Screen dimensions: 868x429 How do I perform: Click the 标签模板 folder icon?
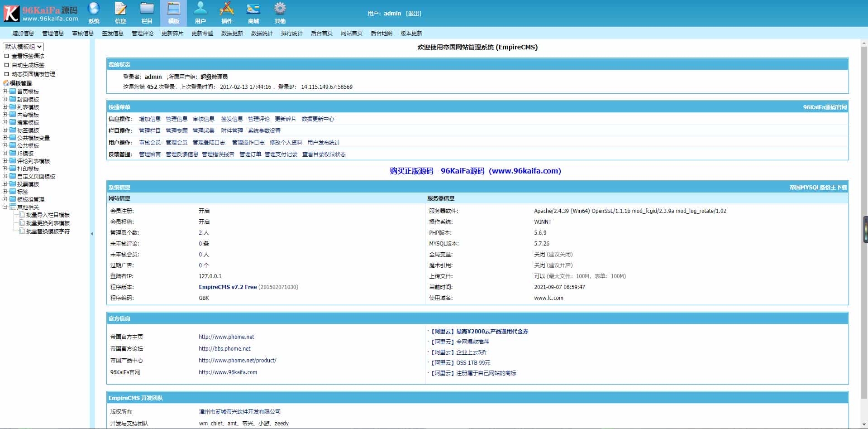pos(13,130)
